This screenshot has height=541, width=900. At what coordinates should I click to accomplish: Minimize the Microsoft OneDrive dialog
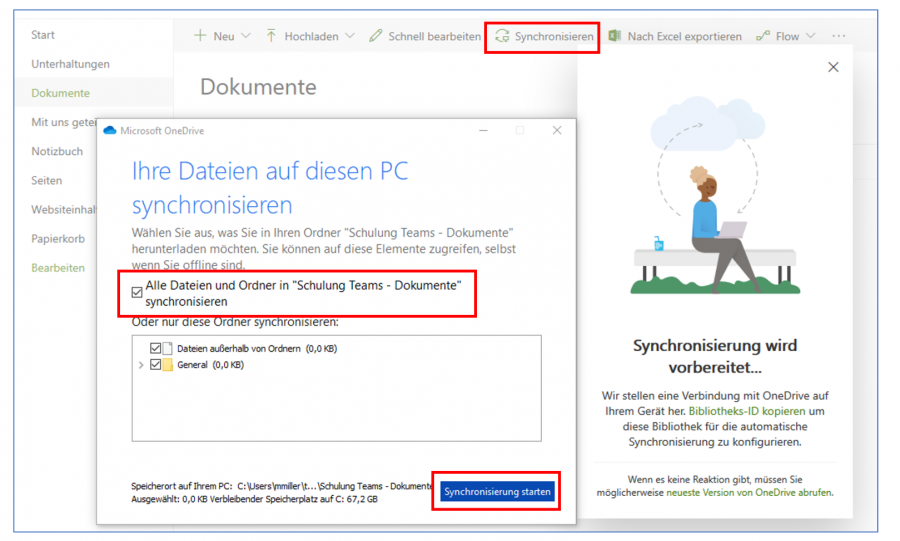(x=483, y=130)
